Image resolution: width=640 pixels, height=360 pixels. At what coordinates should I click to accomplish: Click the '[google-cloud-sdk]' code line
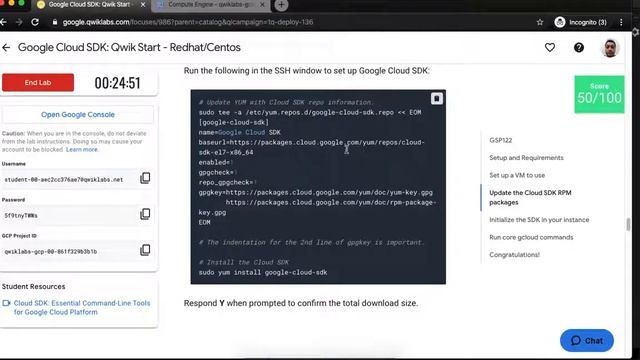pyautogui.click(x=233, y=122)
